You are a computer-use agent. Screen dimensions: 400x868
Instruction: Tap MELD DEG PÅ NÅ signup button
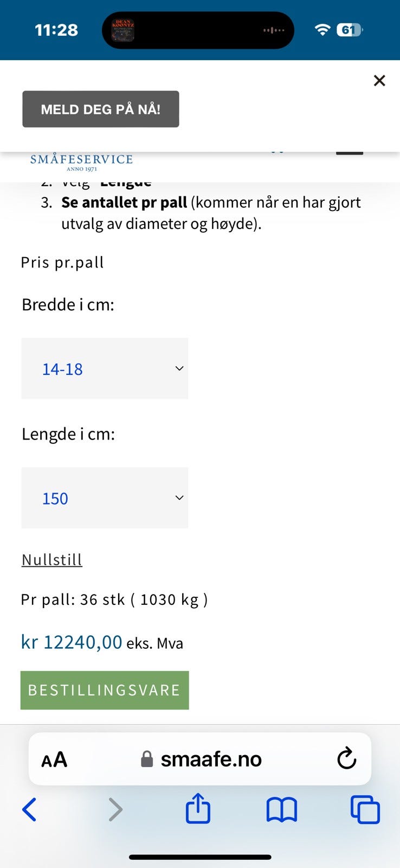[101, 108]
